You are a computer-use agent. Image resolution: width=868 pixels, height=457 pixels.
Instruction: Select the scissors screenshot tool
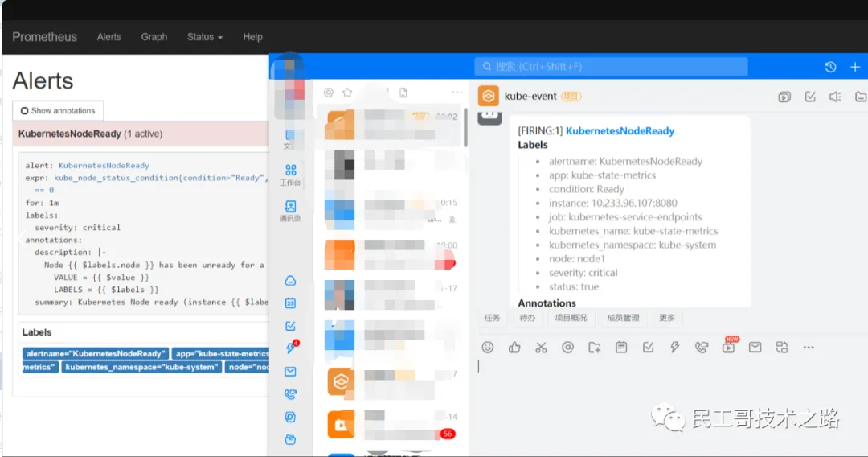pos(541,348)
